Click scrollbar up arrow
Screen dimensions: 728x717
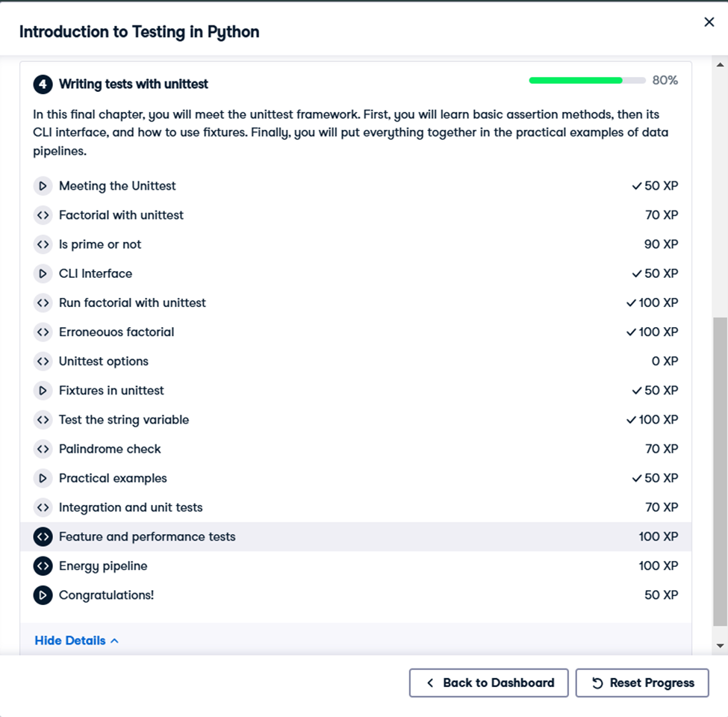tap(720, 65)
